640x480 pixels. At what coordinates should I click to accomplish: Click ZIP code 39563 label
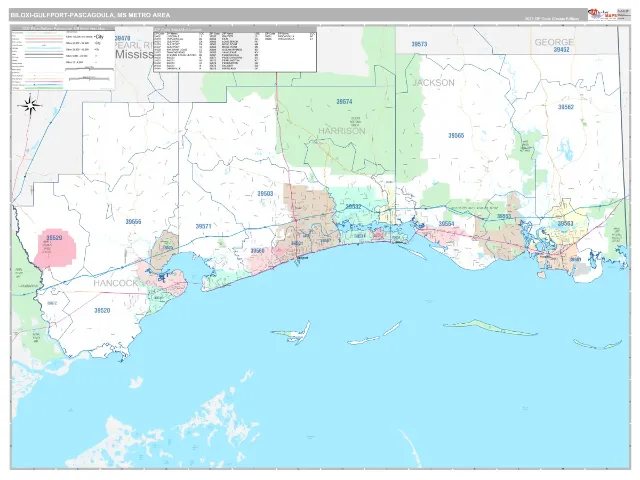(x=565, y=224)
